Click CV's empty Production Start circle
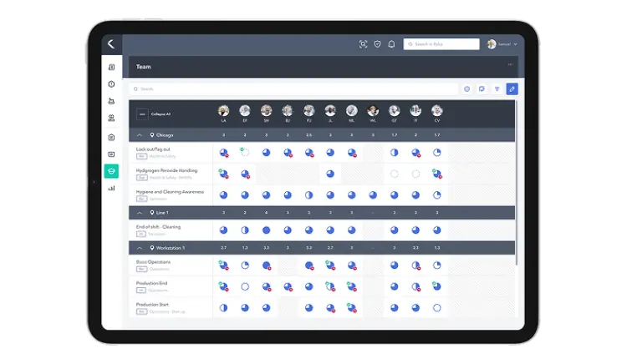The width and height of the screenshot is (627, 364). click(437, 308)
